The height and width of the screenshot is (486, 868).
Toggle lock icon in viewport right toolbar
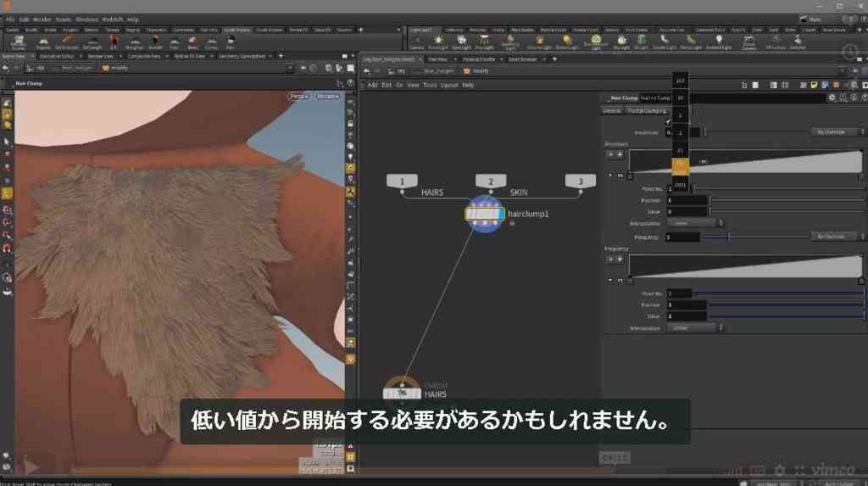[350, 124]
